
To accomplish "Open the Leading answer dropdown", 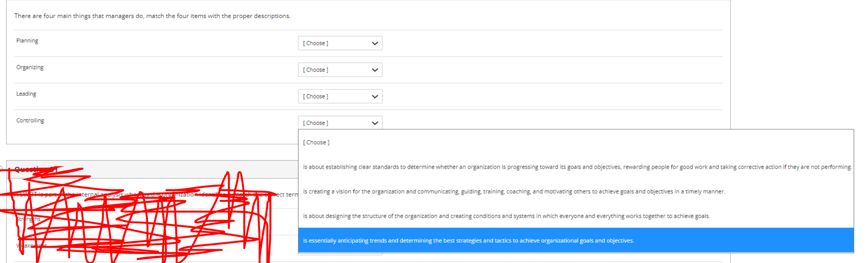I will [340, 96].
